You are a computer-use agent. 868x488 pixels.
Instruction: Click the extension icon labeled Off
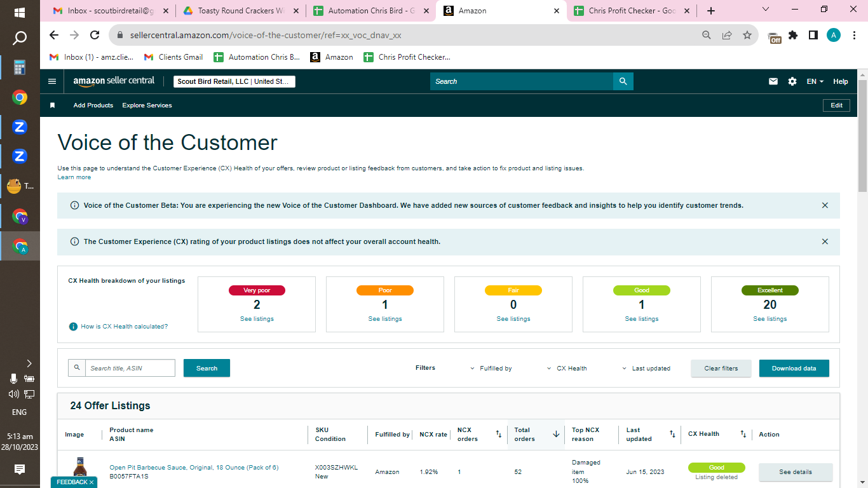coord(774,37)
